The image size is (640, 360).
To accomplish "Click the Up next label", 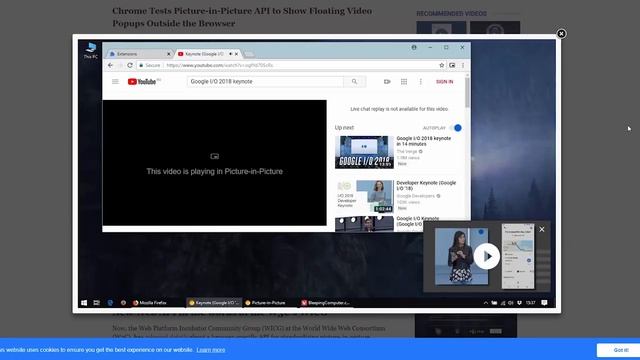I will coord(344,128).
